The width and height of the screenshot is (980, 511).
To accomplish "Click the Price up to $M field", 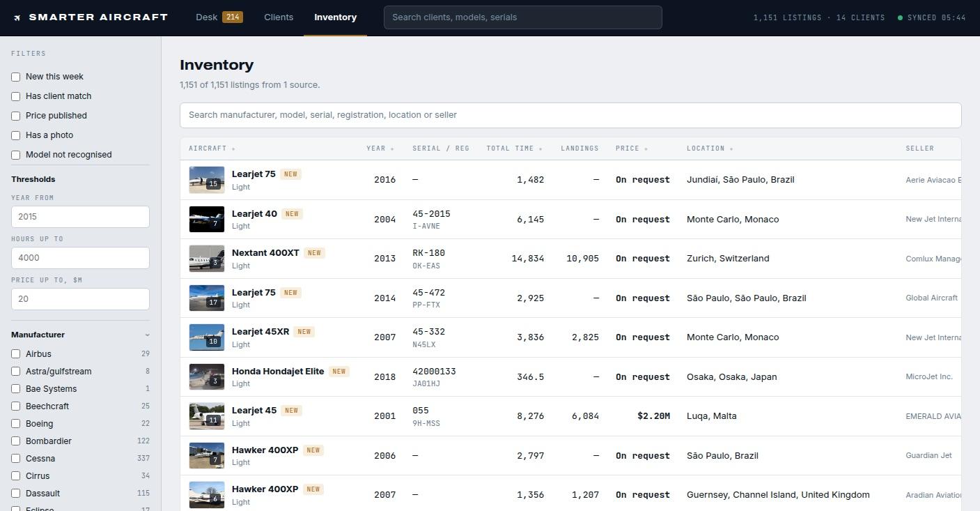I will [x=80, y=299].
